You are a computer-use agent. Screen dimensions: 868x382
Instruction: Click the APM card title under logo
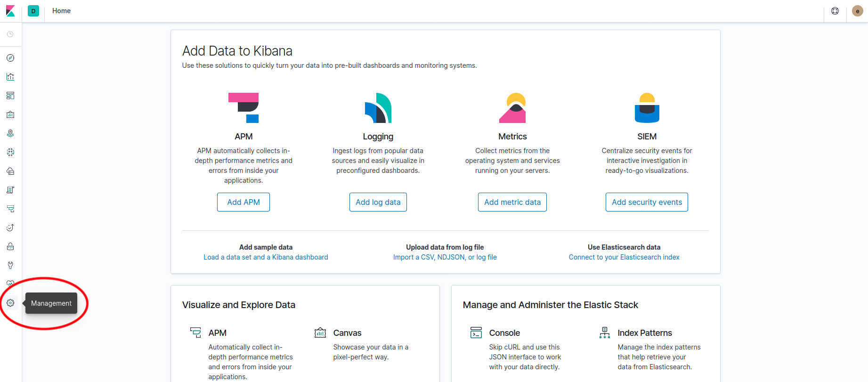pyautogui.click(x=243, y=137)
